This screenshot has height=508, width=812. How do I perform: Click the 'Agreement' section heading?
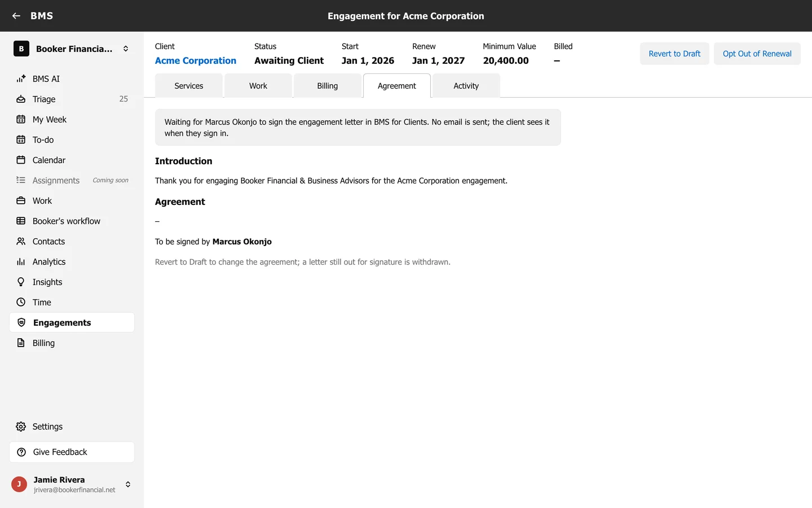180,202
